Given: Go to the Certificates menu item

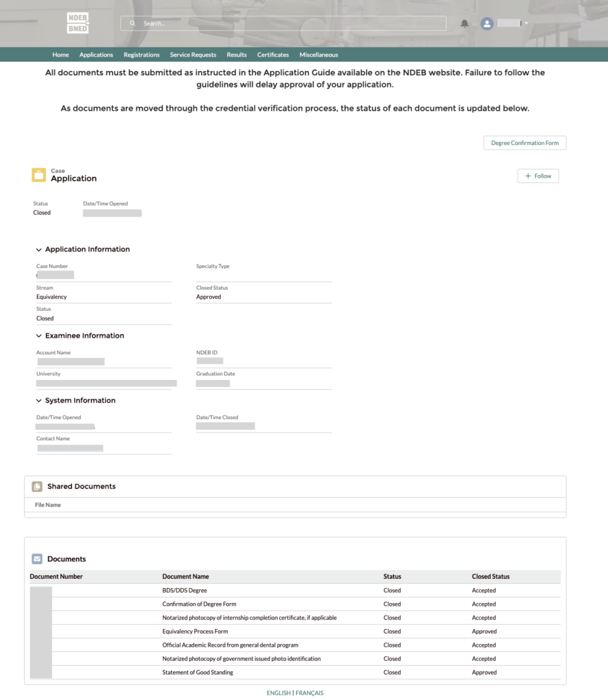Looking at the screenshot, I should pos(273,55).
